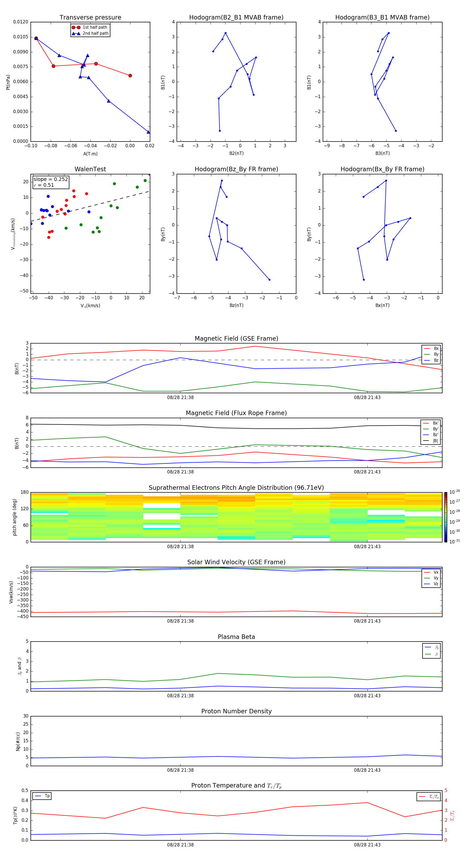Click the 'A(T·m)' x-axis label
Screen dimensions: 473x868
pos(90,154)
